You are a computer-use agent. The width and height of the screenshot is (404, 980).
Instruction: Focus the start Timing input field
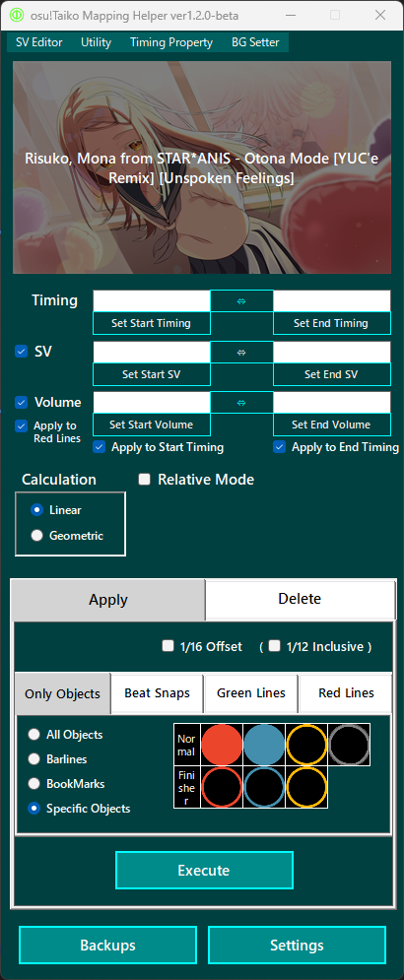[x=152, y=301]
